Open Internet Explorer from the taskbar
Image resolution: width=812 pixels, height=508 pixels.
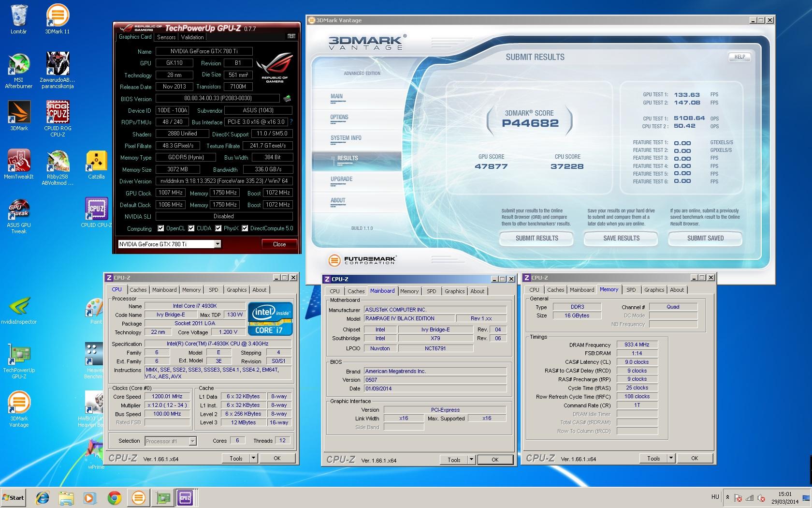pos(43,497)
